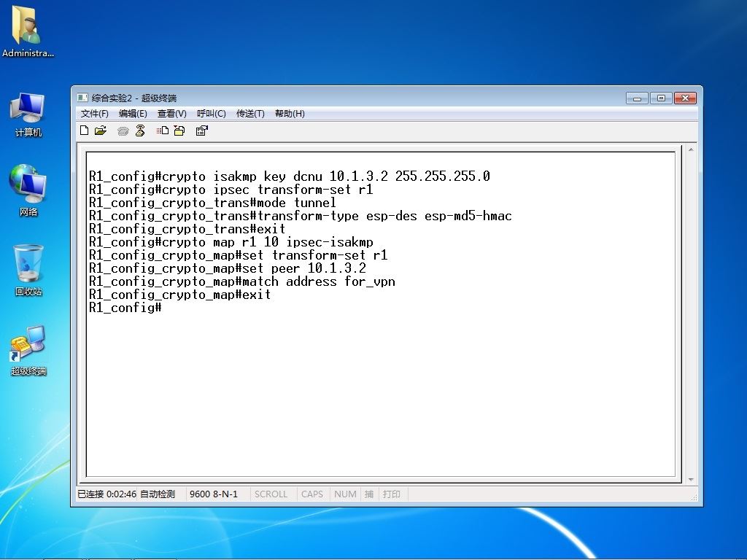The height and width of the screenshot is (560, 747).
Task: Click the Call (phone) toolbar icon
Action: (123, 131)
